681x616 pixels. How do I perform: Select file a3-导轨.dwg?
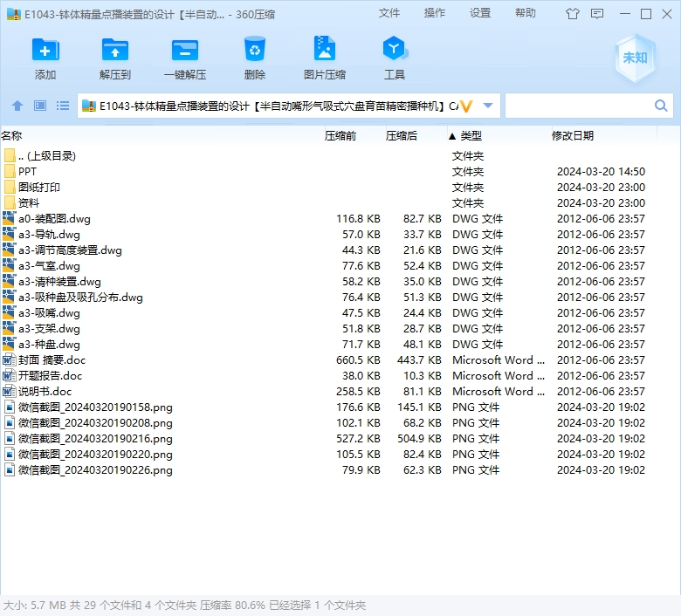(x=49, y=235)
